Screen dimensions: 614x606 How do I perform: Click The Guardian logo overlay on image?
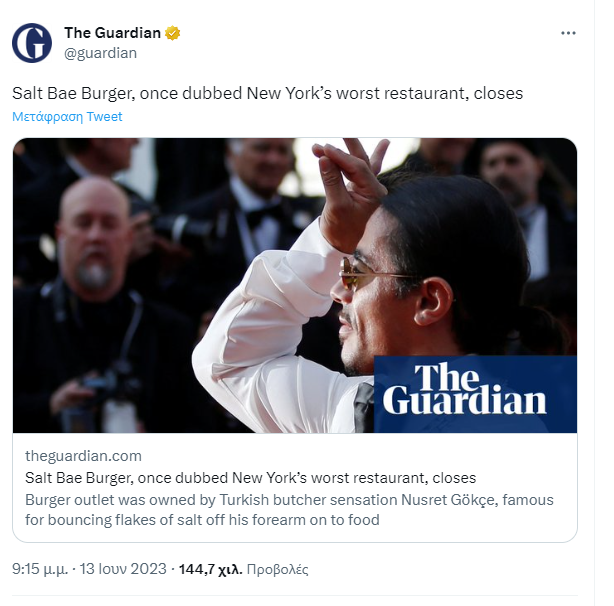coord(475,394)
